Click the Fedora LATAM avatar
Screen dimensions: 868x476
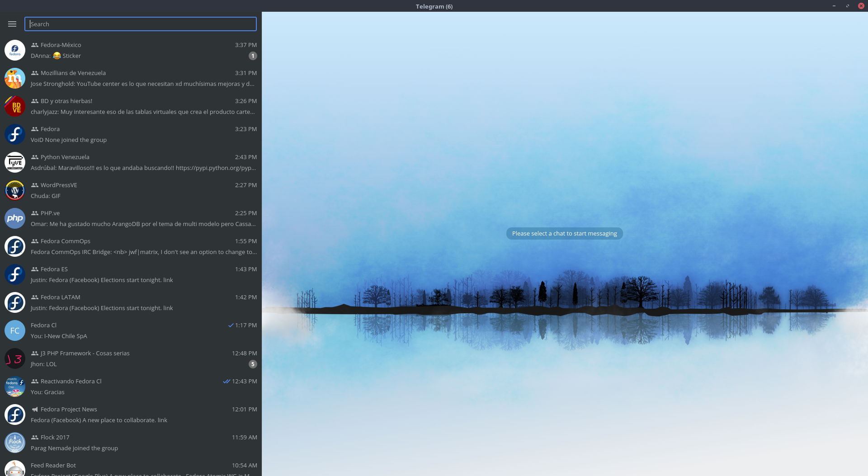click(x=15, y=302)
